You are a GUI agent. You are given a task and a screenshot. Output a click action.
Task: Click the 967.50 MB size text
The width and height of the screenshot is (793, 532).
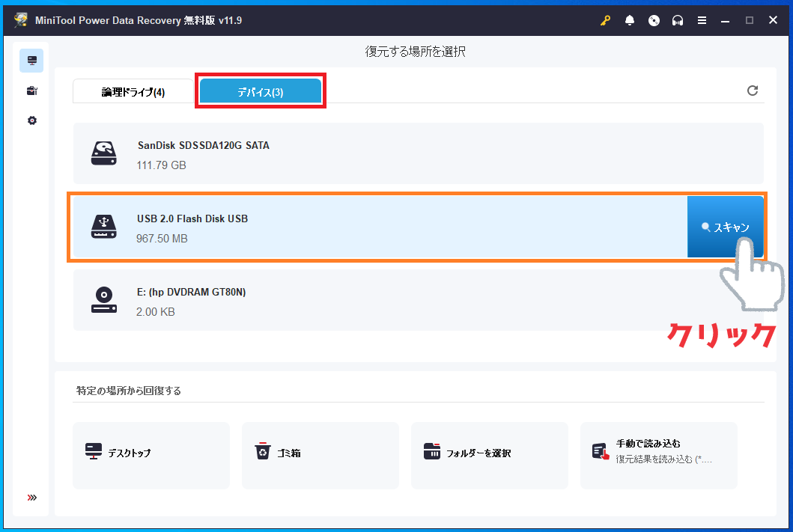[162, 239]
